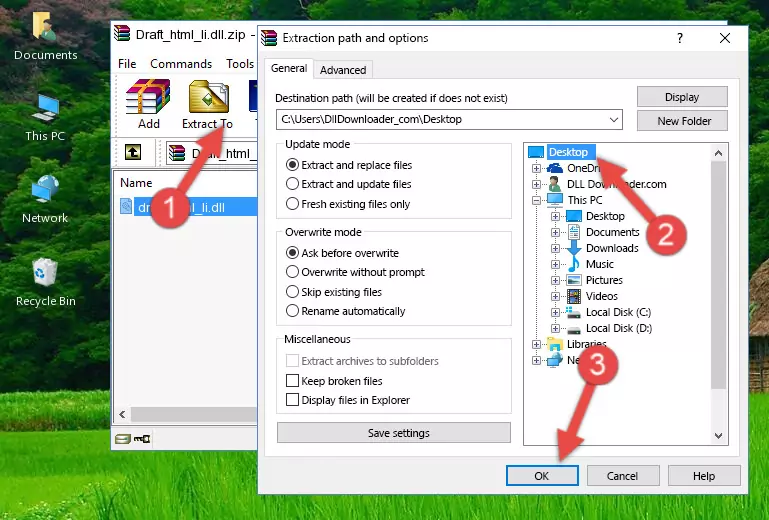Viewport: 769px width, 520px height.
Task: Click the Name column header in WinRAR
Action: tap(136, 183)
